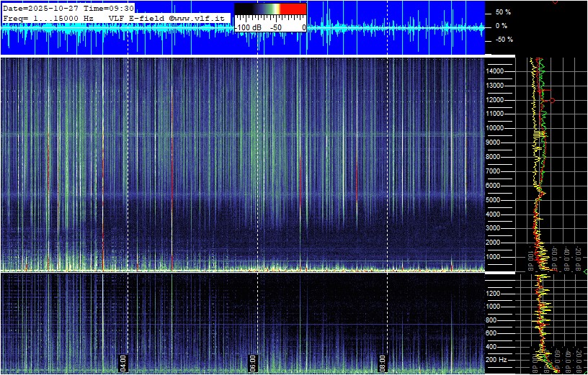Click the 0 % amplitude scale label
This screenshot has height=375, width=588.
point(502,26)
